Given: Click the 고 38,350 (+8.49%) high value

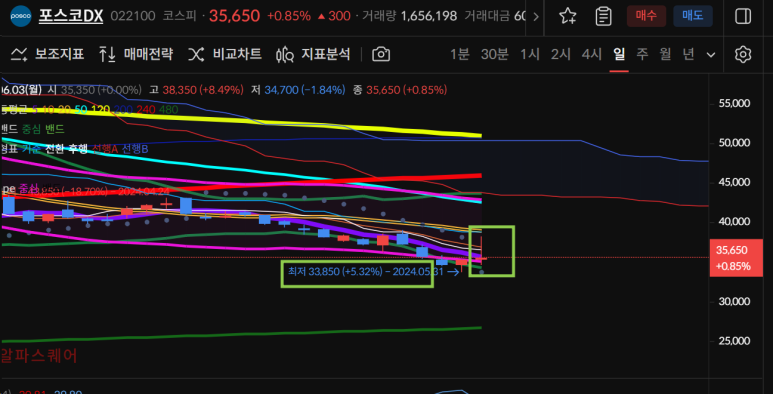Looking at the screenshot, I should [196, 90].
